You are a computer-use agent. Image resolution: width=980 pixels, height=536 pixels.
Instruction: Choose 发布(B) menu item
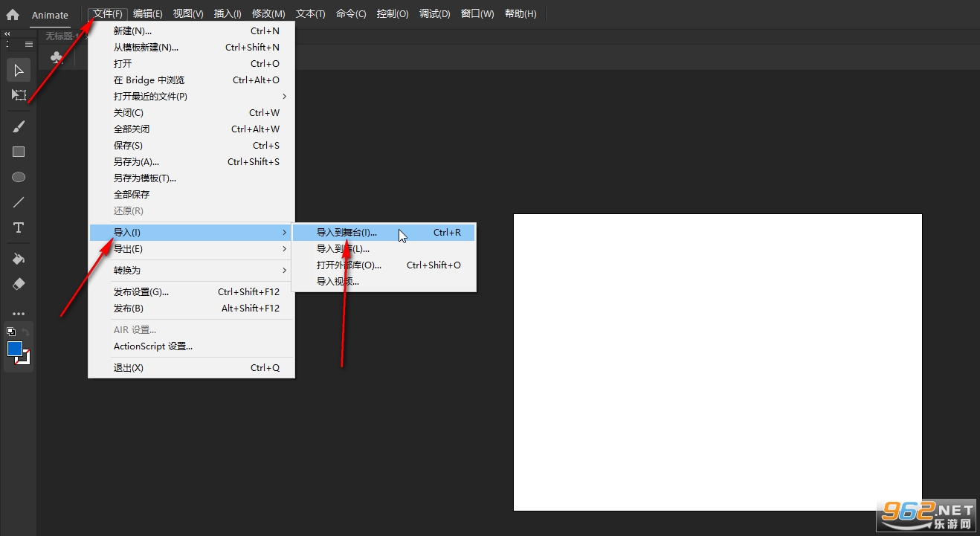[x=192, y=309]
